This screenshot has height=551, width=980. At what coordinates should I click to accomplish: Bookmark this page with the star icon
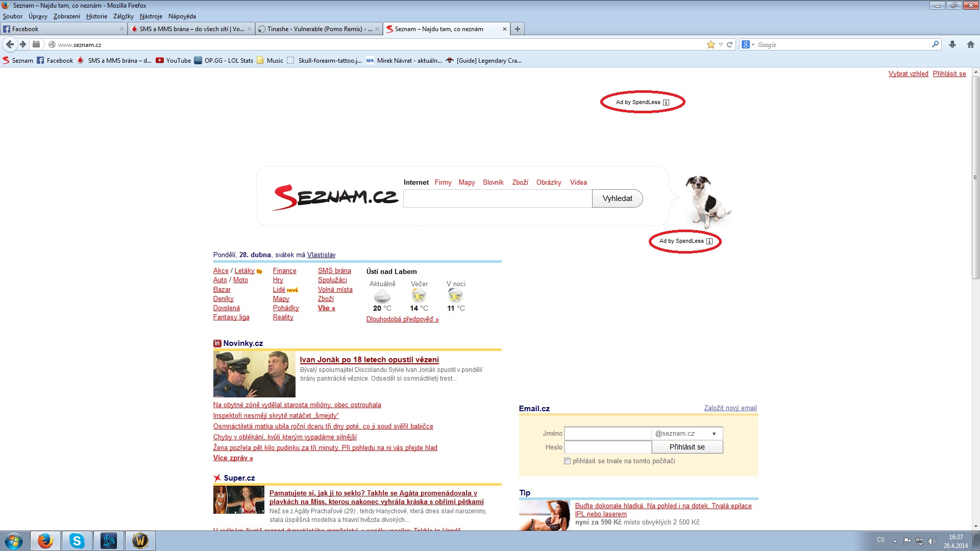point(710,44)
